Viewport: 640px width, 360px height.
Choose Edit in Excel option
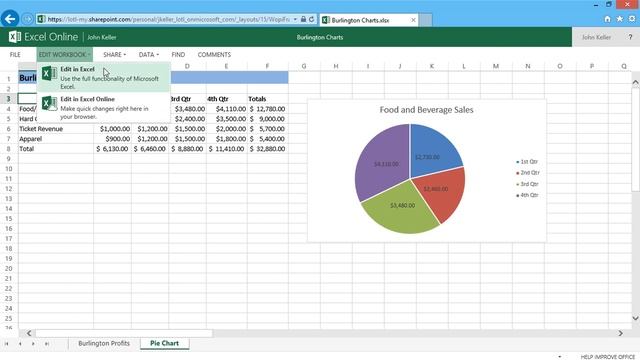pyautogui.click(x=103, y=77)
